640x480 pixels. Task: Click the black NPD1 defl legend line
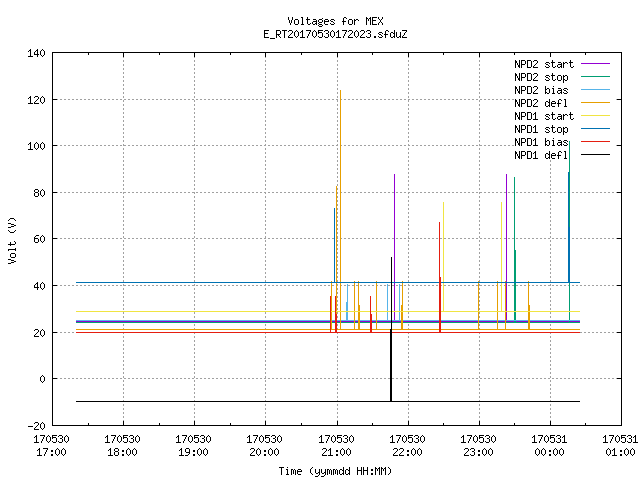click(x=596, y=155)
